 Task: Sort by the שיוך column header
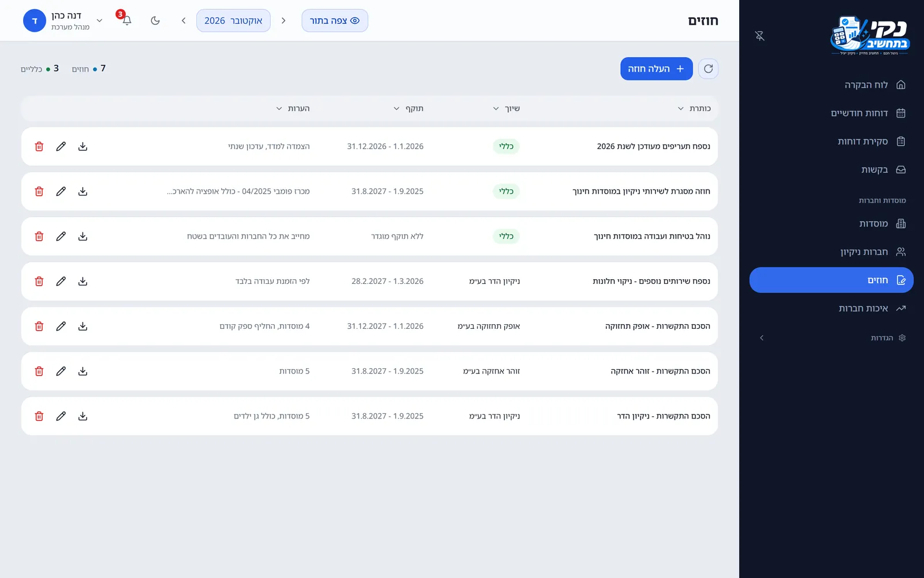pos(506,108)
